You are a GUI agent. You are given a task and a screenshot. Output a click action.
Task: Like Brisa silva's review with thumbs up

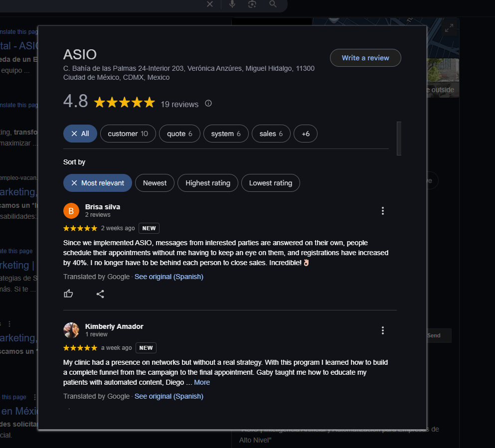tap(68, 294)
